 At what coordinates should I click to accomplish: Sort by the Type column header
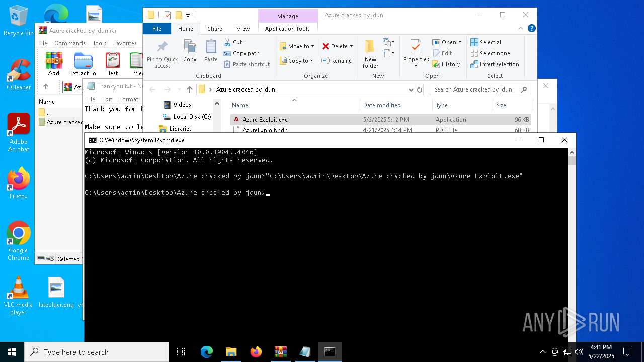click(x=463, y=105)
